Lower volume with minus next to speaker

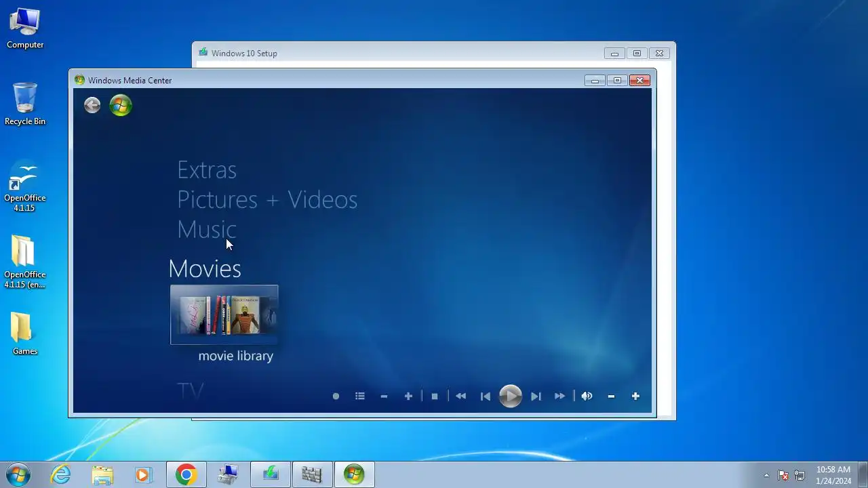(x=611, y=396)
